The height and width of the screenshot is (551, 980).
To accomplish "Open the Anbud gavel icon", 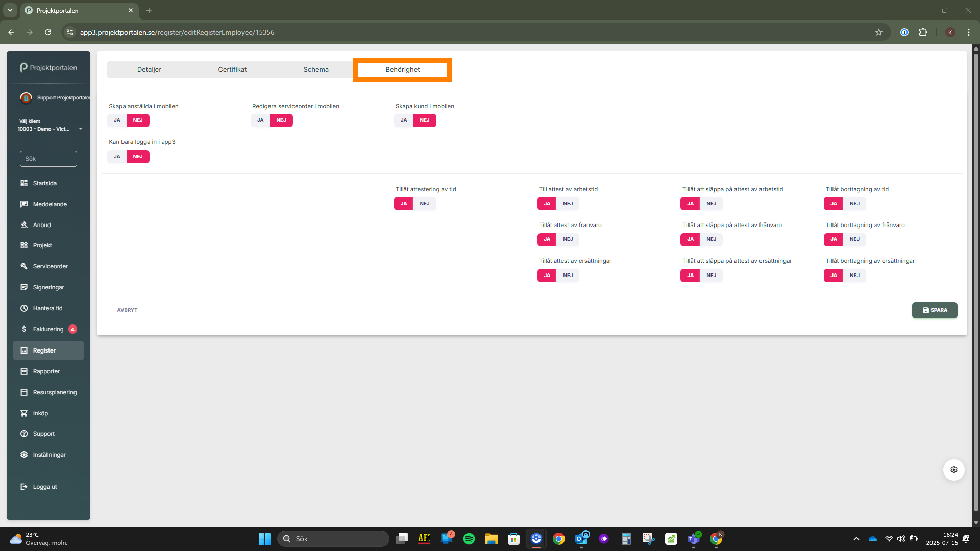I will (24, 225).
